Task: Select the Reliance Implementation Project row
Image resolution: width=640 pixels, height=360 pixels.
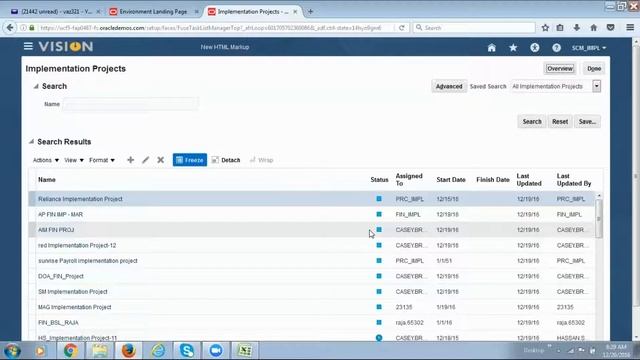Action: [x=311, y=199]
